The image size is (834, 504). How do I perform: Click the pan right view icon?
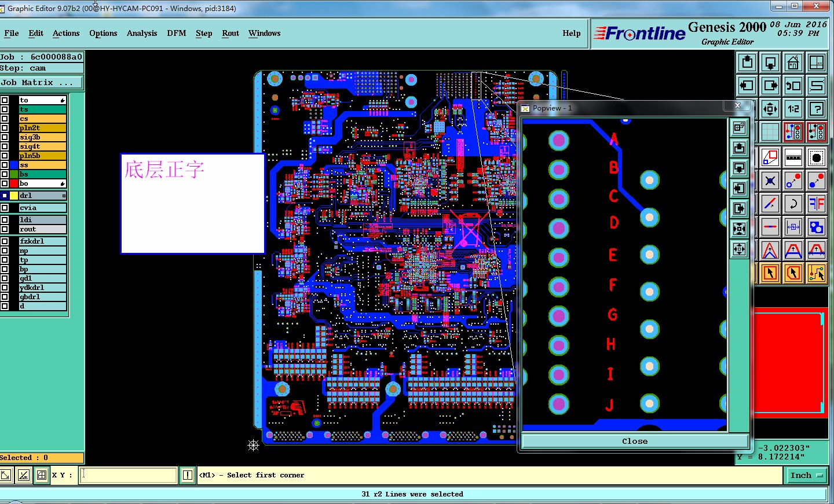pyautogui.click(x=770, y=86)
